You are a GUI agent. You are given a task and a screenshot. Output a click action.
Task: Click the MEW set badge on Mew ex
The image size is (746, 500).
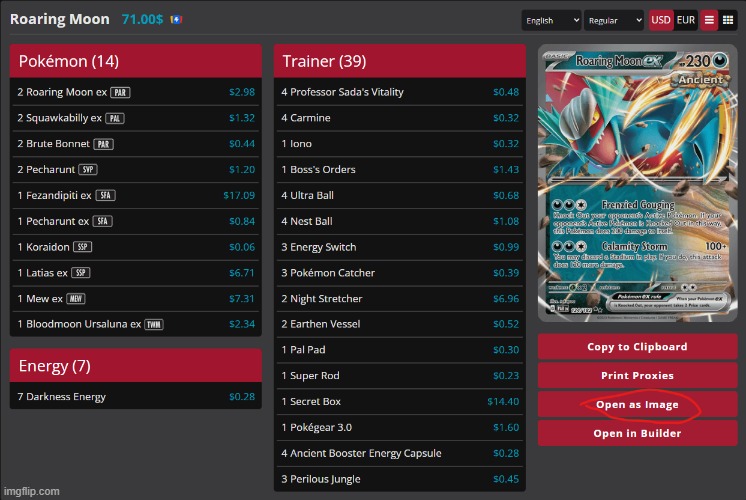(x=76, y=299)
